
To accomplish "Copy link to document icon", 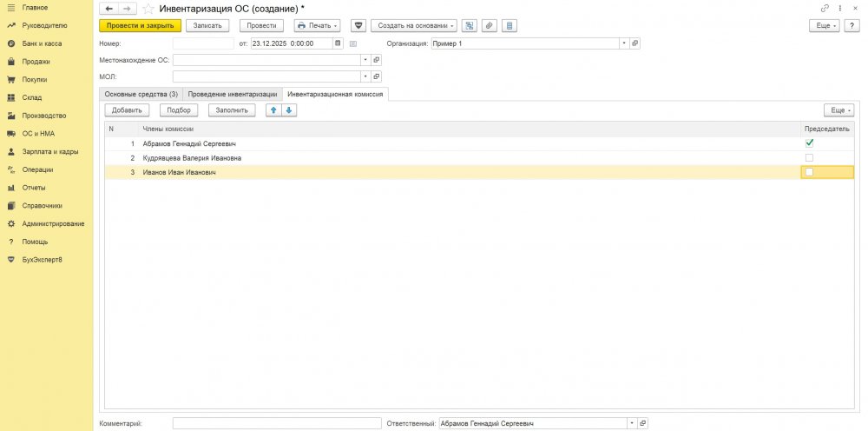I will pyautogui.click(x=824, y=8).
